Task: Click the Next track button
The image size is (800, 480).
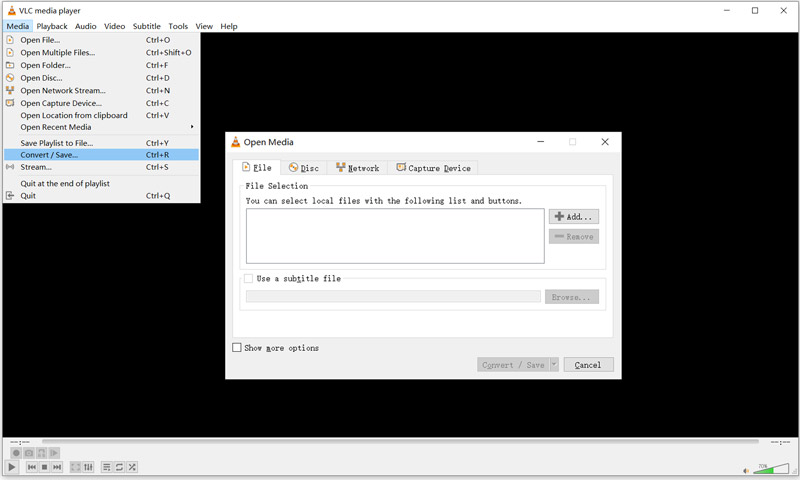Action: pyautogui.click(x=57, y=467)
